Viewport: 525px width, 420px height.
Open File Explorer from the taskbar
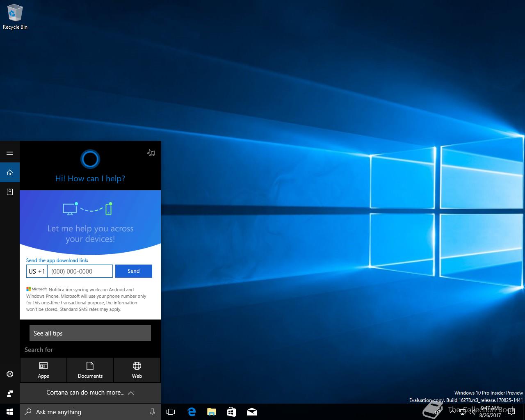point(212,412)
